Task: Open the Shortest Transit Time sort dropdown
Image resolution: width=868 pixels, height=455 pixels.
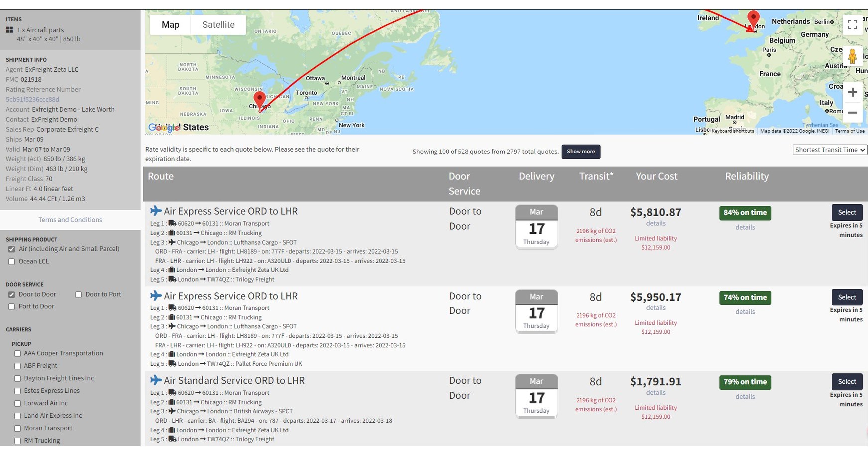Action: click(830, 150)
